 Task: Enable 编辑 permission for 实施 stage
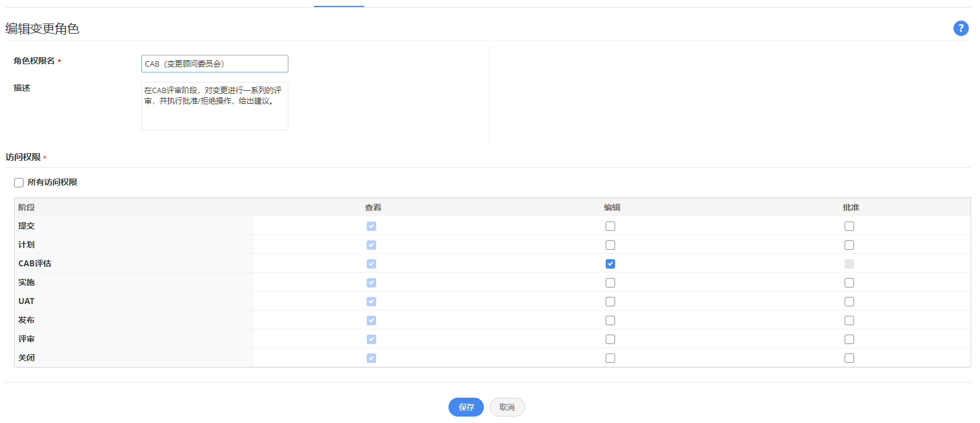pyautogui.click(x=610, y=283)
